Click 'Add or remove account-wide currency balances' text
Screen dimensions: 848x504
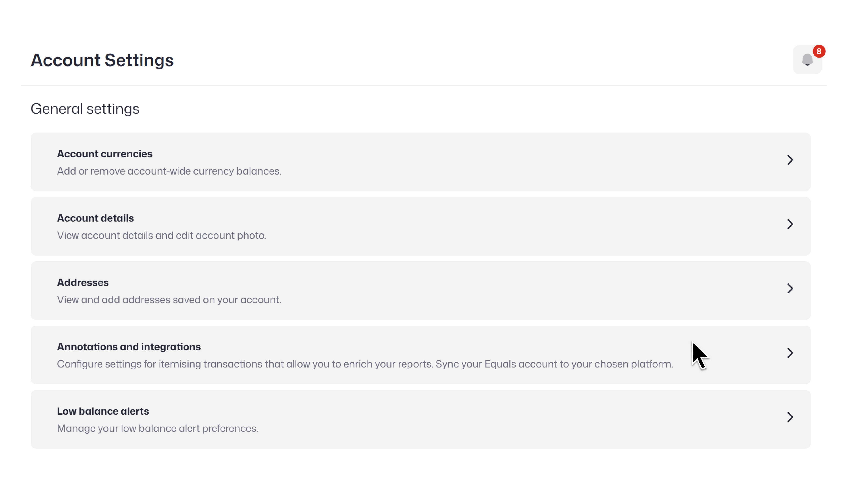click(x=169, y=171)
